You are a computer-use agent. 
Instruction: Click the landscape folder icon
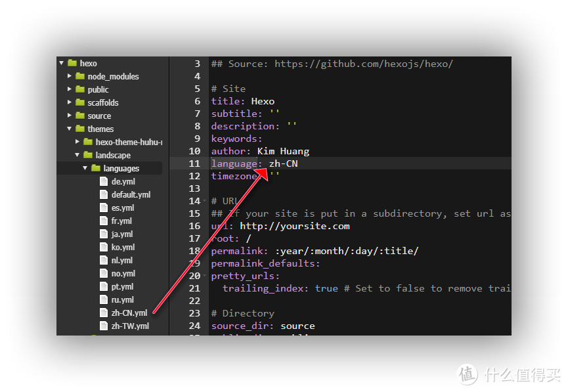coord(88,155)
